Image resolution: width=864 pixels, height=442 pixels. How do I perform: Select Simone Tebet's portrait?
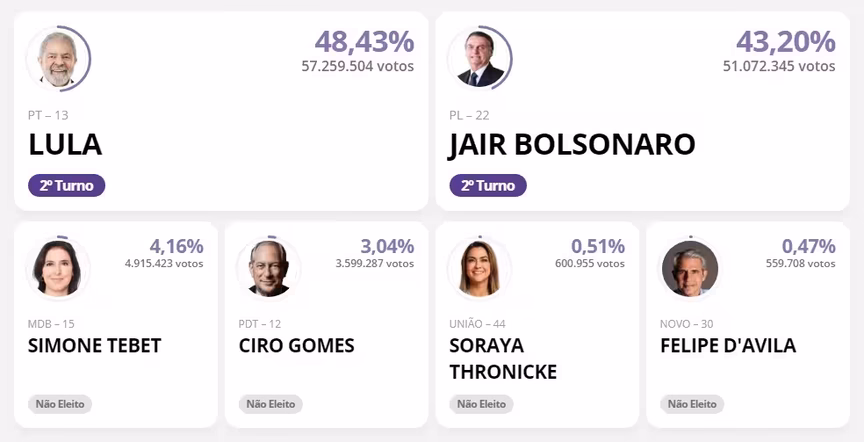[x=58, y=268]
